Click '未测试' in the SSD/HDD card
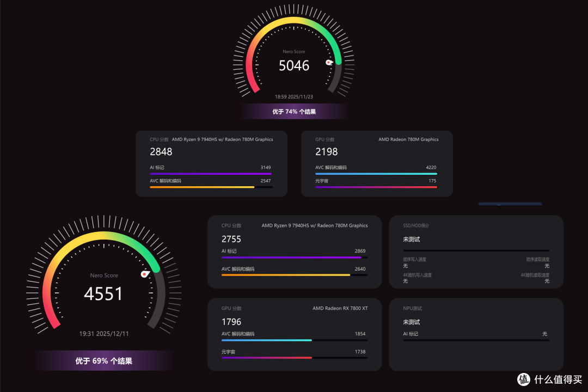This screenshot has width=588, height=392. (x=412, y=240)
